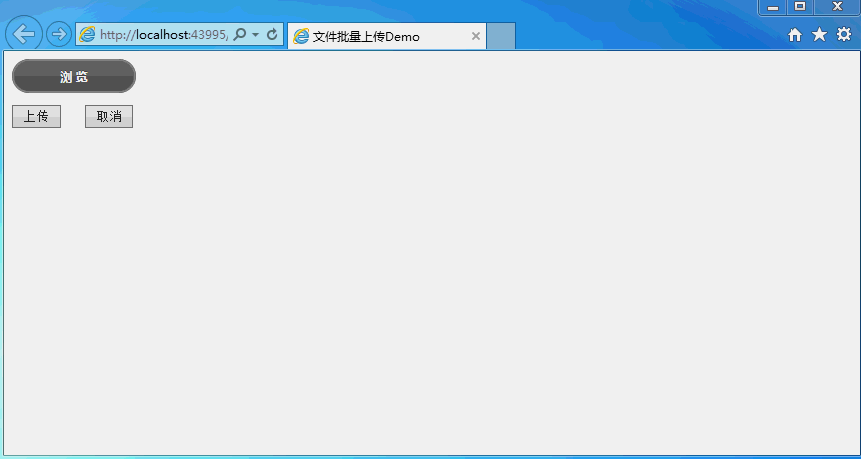Refresh the page with the reload icon

(x=271, y=35)
